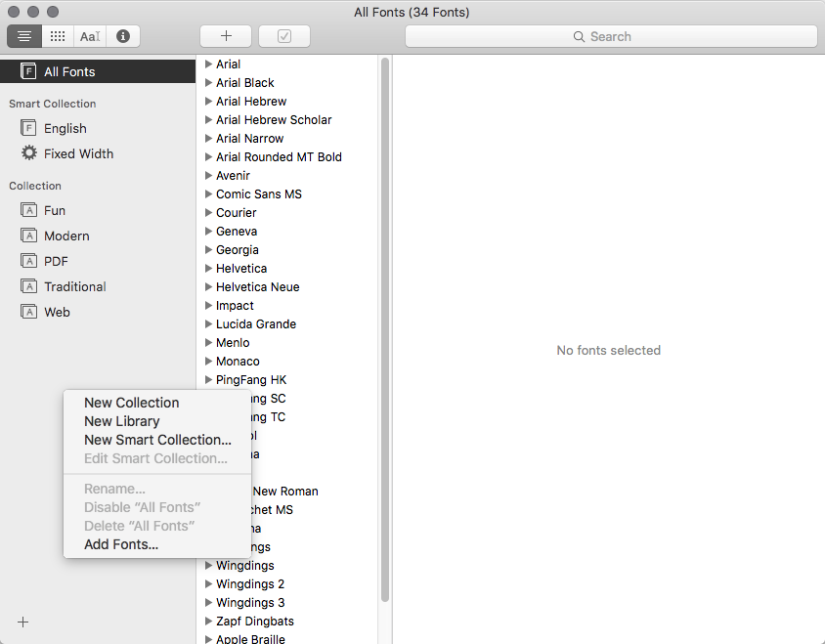Expand Comic Sans MS disclosure triangle
This screenshot has height=644, width=825.
pos(208,193)
